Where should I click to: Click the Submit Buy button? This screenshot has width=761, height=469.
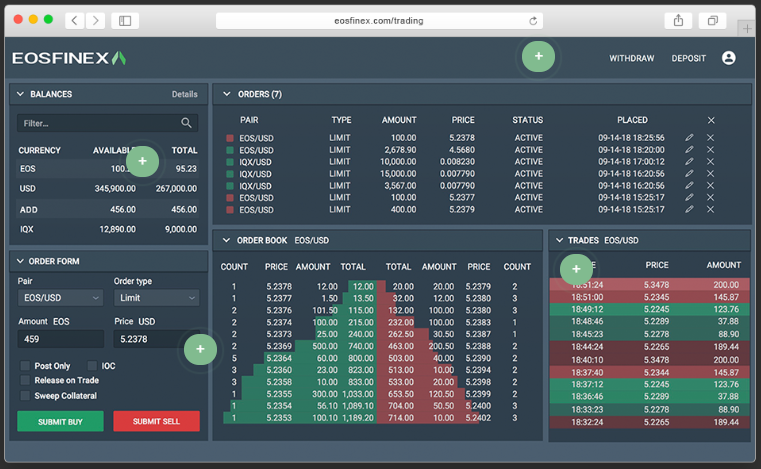61,421
